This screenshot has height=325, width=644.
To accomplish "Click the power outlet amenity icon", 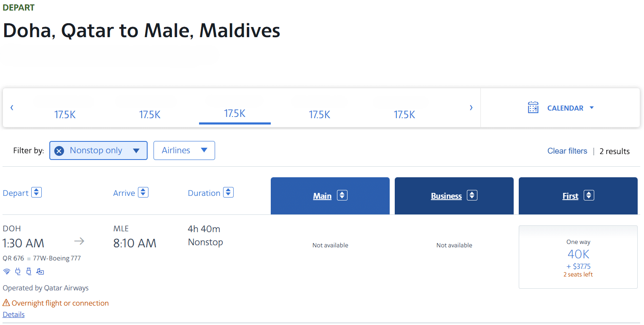I will point(18,271).
